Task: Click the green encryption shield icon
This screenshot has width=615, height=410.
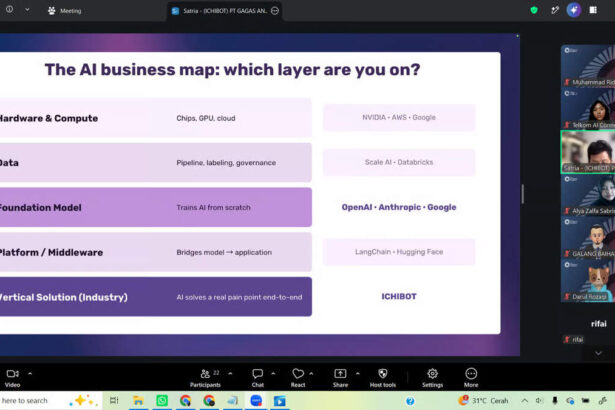Action: point(534,10)
